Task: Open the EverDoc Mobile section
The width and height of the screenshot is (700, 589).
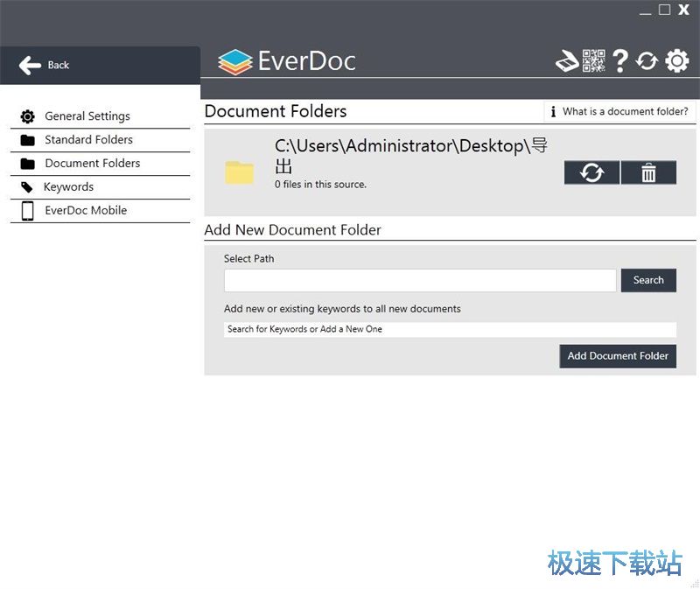Action: point(100,211)
